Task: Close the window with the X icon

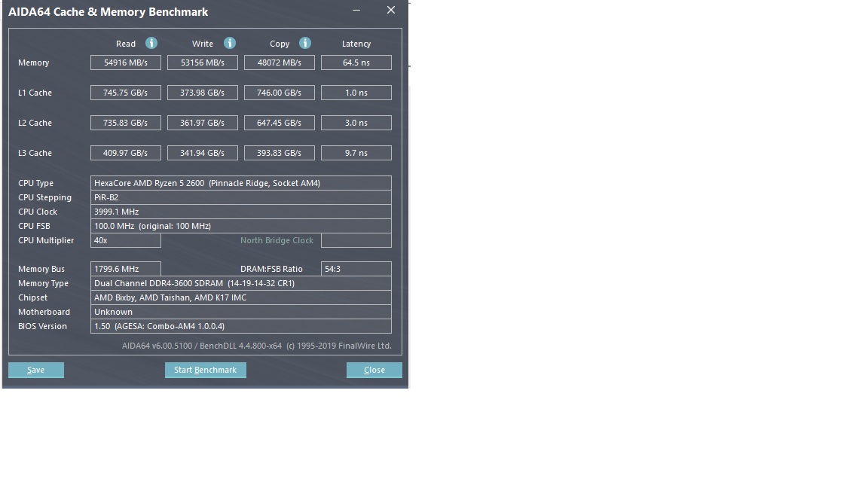Action: pyautogui.click(x=391, y=10)
